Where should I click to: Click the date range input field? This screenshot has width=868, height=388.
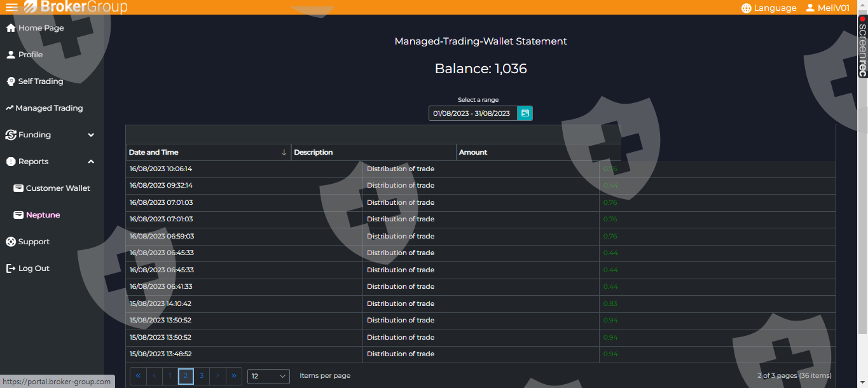472,113
